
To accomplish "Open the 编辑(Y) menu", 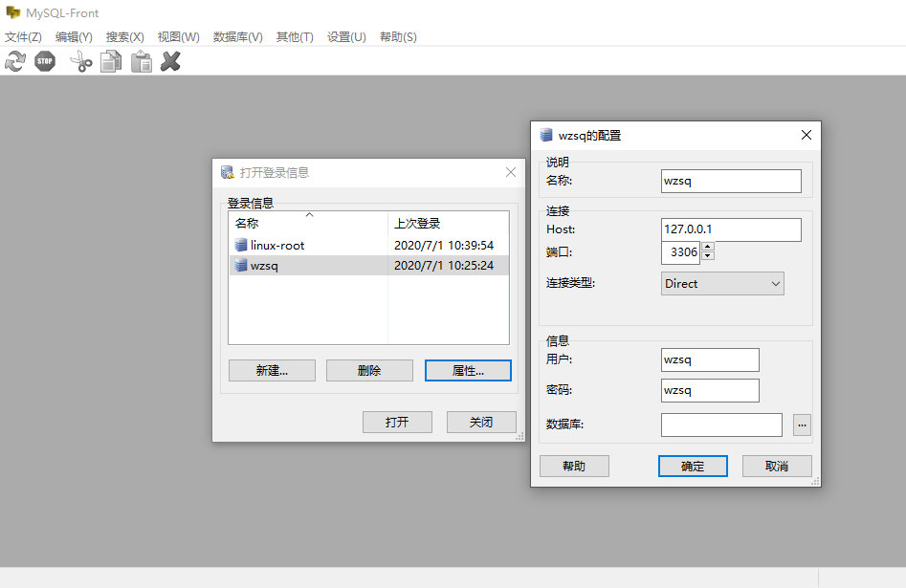I will [x=74, y=37].
